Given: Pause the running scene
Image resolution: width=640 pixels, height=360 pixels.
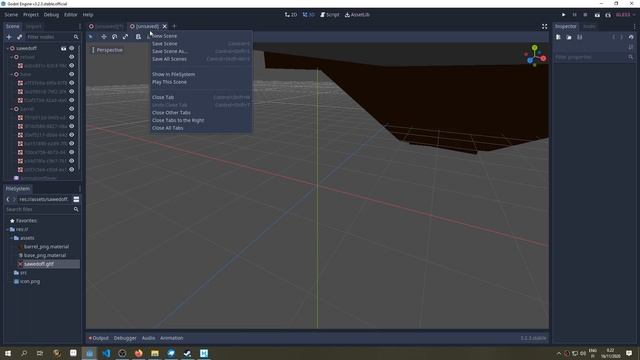Looking at the screenshot, I should click(574, 15).
